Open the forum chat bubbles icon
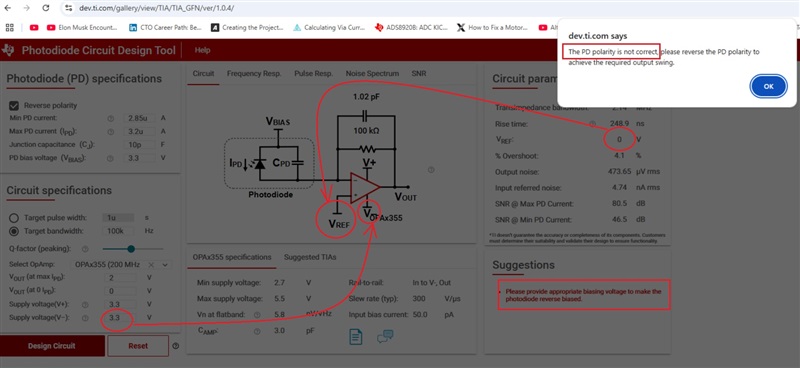The height and width of the screenshot is (368, 800). [x=385, y=336]
